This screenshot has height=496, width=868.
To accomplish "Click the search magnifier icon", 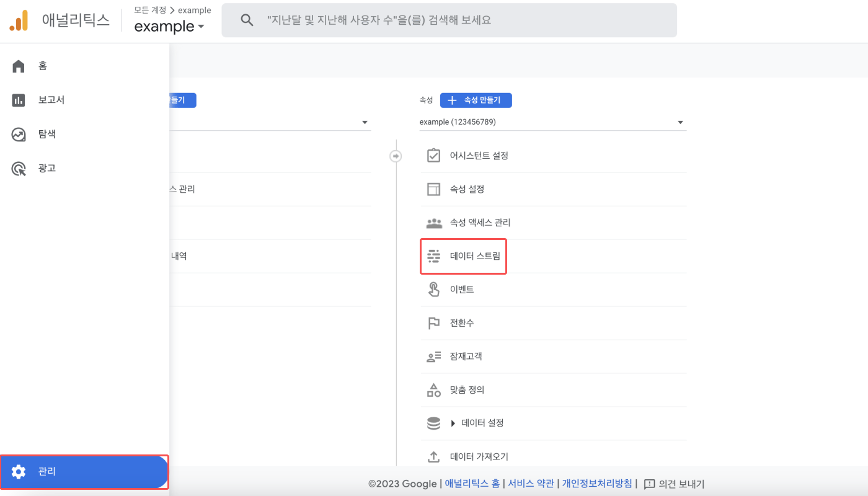I will pos(247,20).
